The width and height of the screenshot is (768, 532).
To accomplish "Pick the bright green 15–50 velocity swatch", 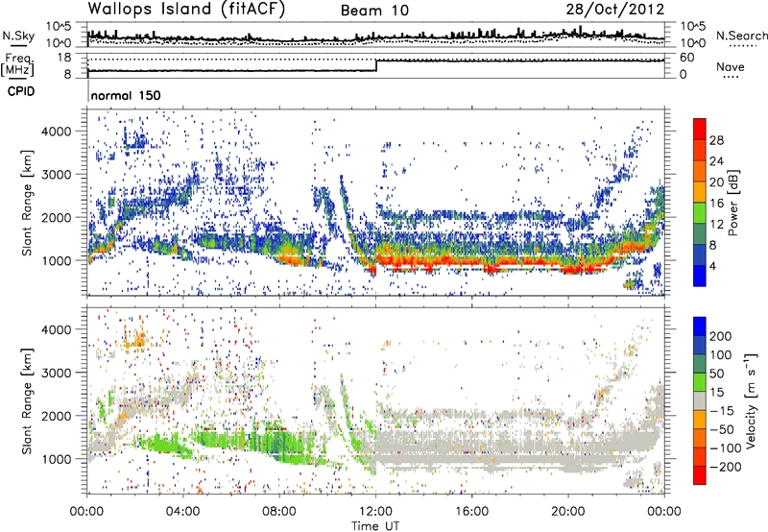I will point(700,382).
